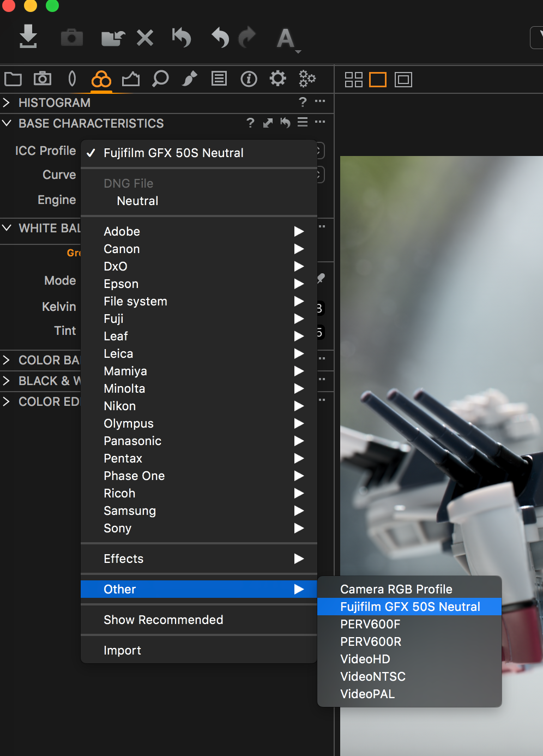Click Import in the profile menu
Viewport: 543px width, 756px height.
point(199,650)
